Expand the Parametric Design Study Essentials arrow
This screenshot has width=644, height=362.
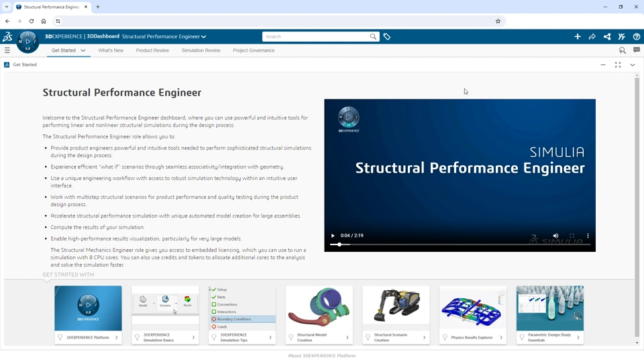pos(578,337)
